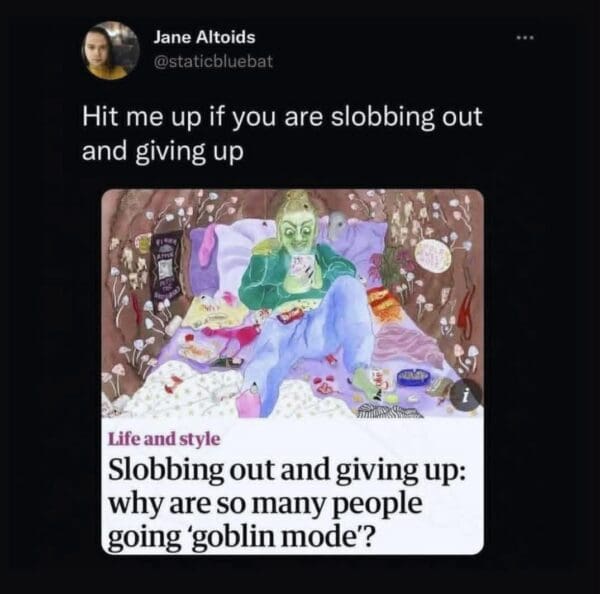
Task: Open the three-dot more options menu
Action: (x=524, y=38)
